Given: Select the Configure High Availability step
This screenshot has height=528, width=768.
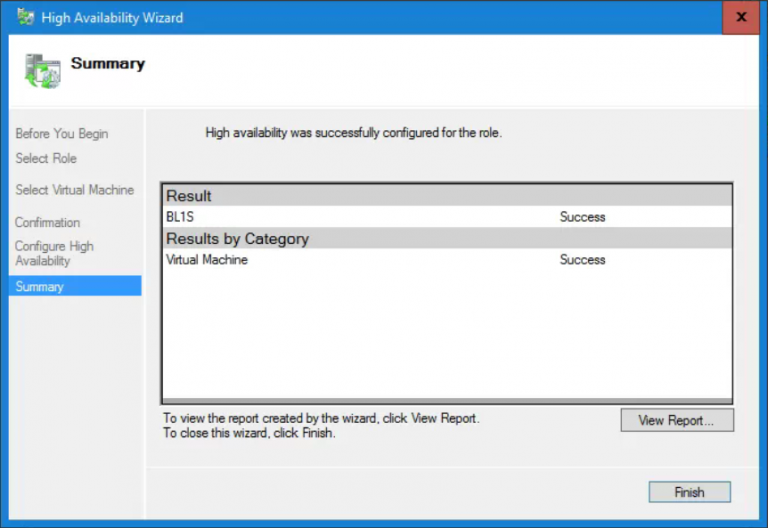Looking at the screenshot, I should click(54, 253).
